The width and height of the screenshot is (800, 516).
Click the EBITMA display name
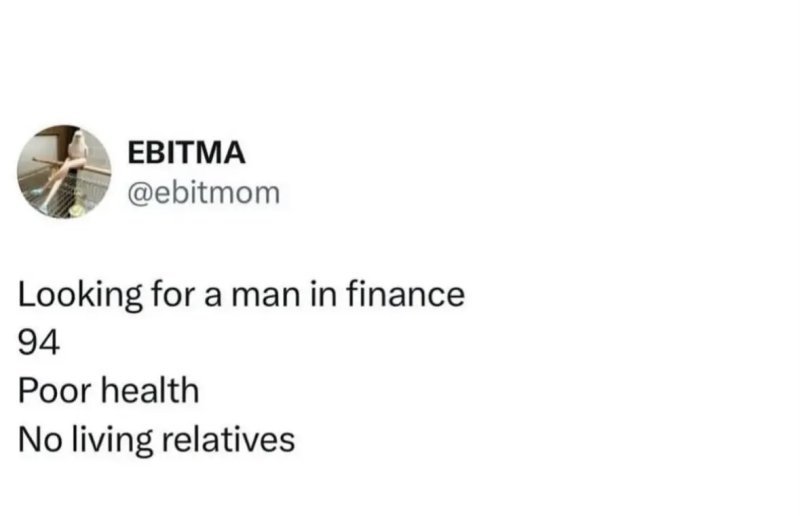point(187,153)
